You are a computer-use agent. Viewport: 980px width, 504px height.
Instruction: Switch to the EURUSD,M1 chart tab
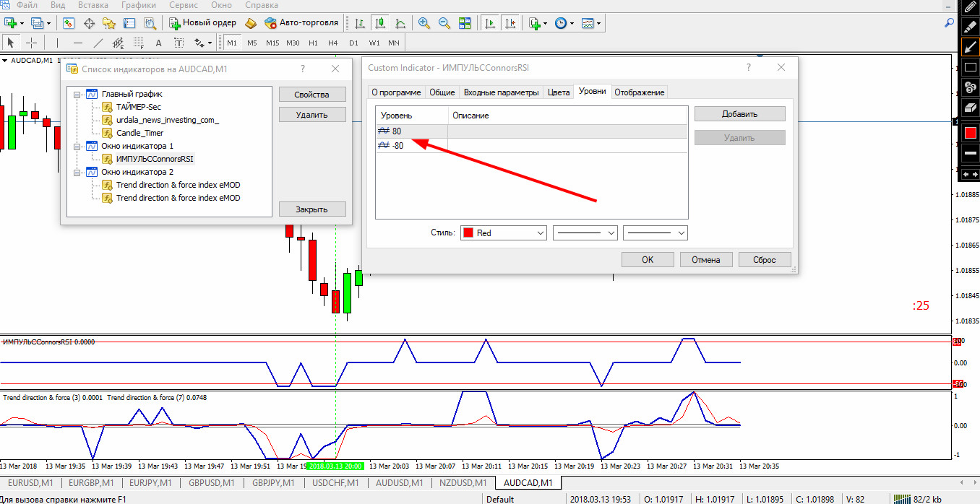click(30, 482)
